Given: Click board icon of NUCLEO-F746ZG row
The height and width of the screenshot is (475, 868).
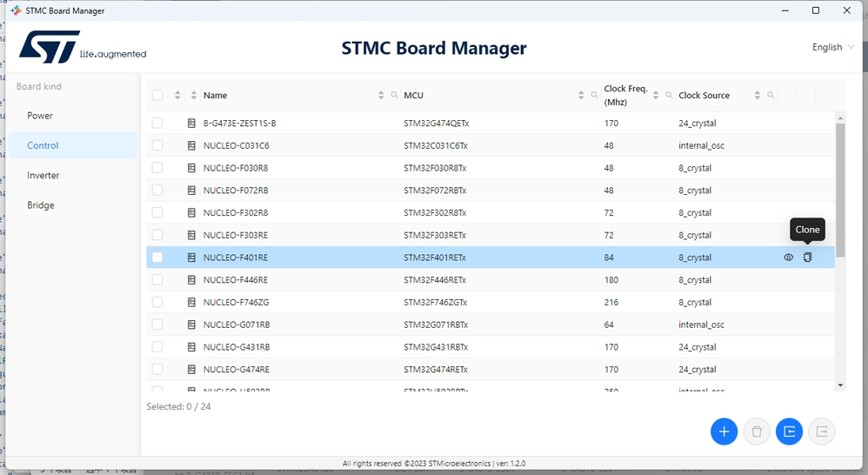Looking at the screenshot, I should coord(191,302).
